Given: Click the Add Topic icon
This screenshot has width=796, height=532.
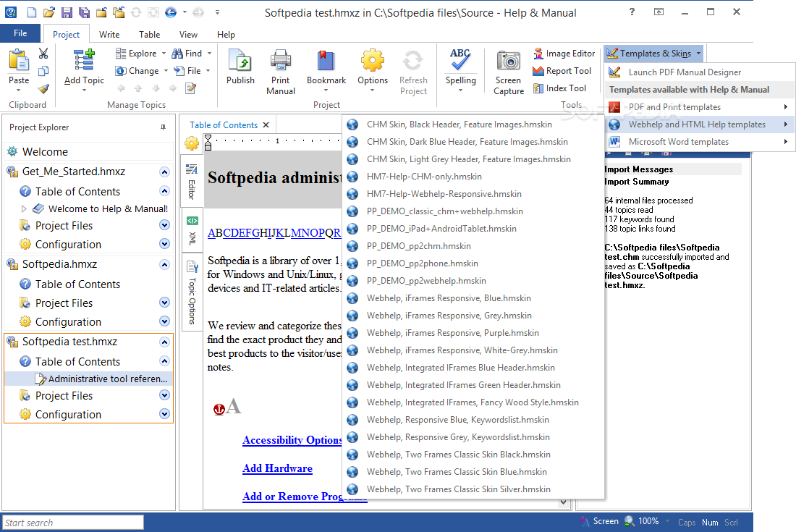Looking at the screenshot, I should tap(84, 60).
